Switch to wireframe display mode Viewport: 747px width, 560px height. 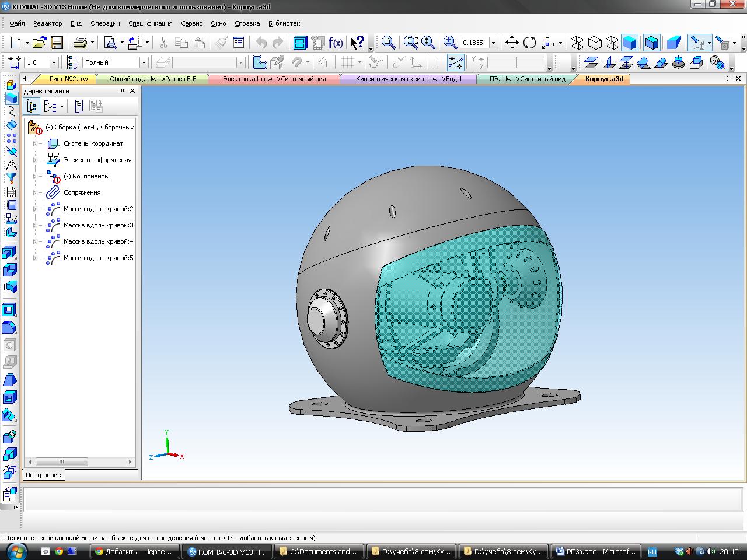tap(577, 43)
